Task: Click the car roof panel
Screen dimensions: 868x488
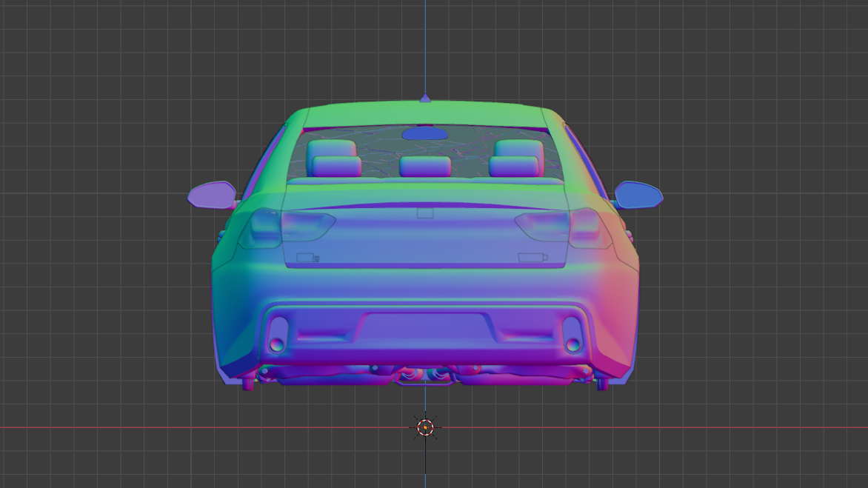Action: (425, 115)
